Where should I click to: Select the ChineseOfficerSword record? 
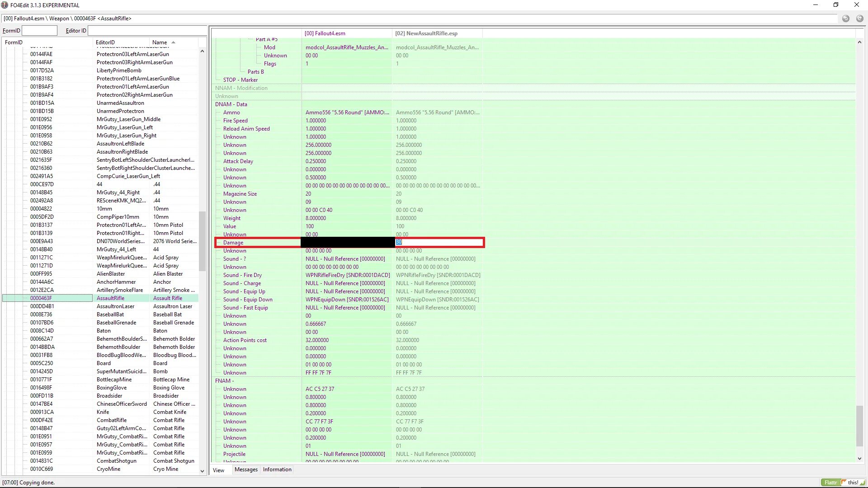point(100,404)
